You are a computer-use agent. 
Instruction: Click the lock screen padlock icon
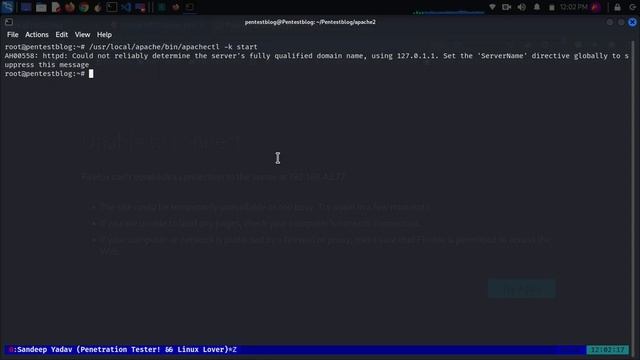pyautogui.click(x=617, y=7)
